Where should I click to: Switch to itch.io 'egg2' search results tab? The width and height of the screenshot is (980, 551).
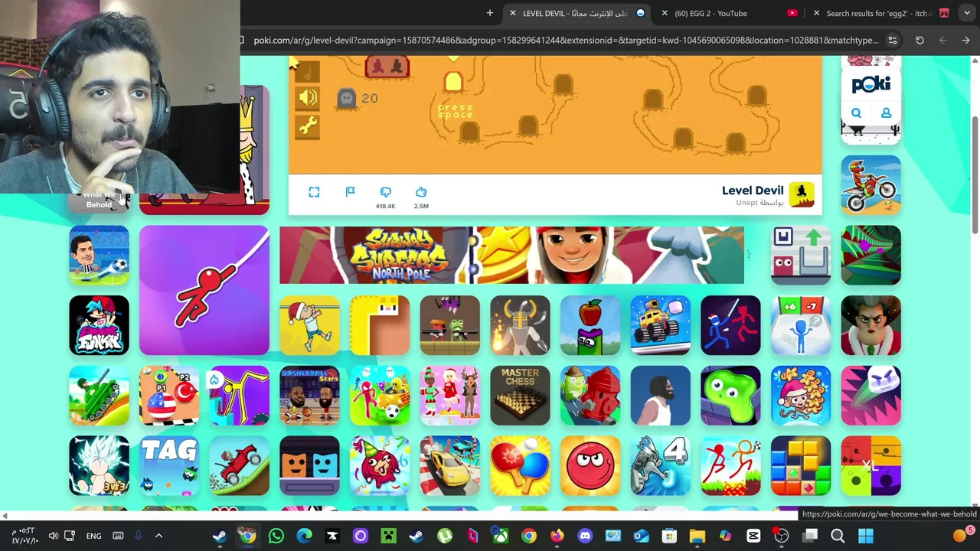pyautogui.click(x=880, y=13)
